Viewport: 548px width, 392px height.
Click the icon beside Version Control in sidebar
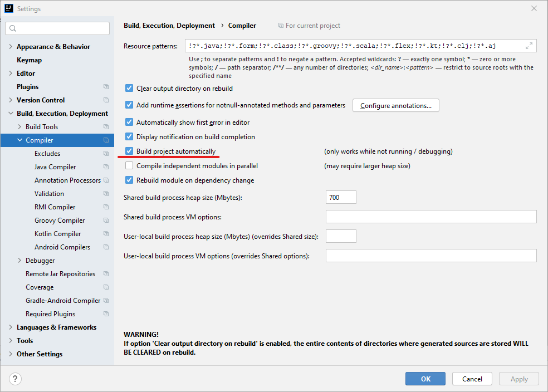click(106, 100)
